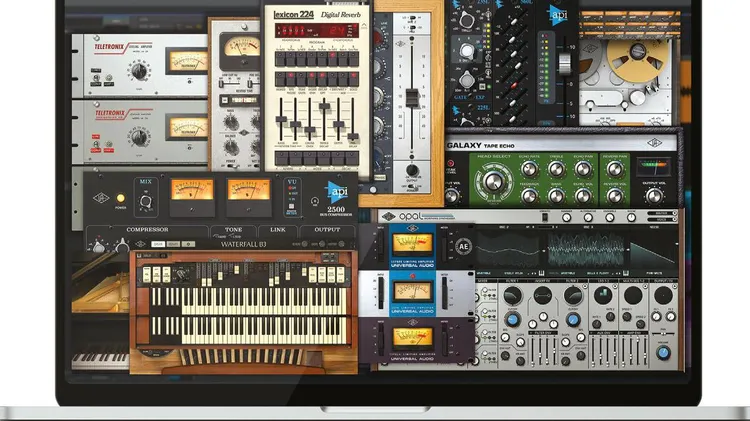Click Opal output blue volume knob
The width and height of the screenshot is (750, 421).
point(663,353)
